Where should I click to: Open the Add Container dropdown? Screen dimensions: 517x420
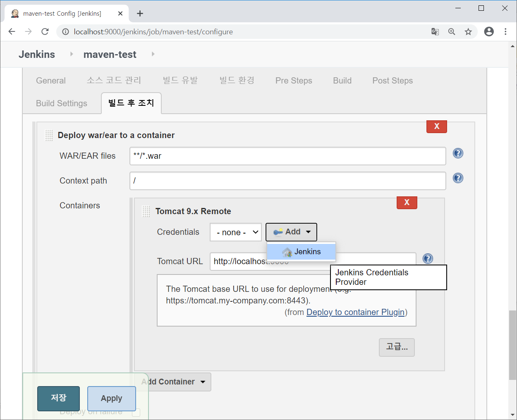173,382
